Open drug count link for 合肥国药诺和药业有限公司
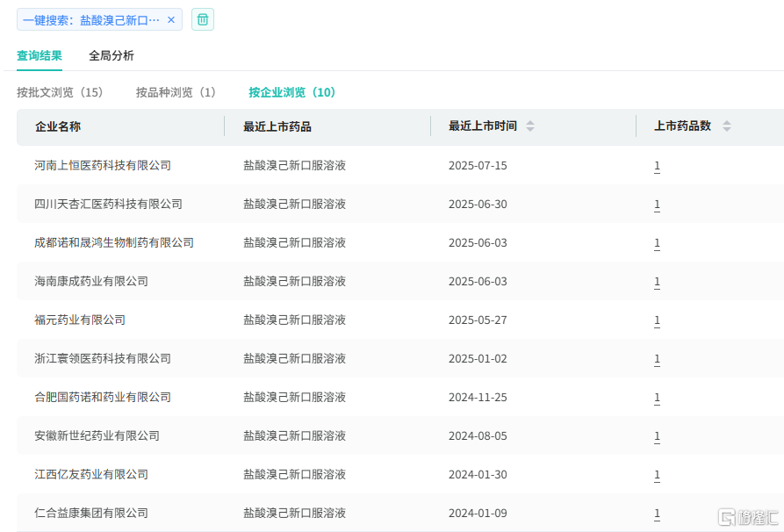This screenshot has height=532, width=784. (657, 398)
